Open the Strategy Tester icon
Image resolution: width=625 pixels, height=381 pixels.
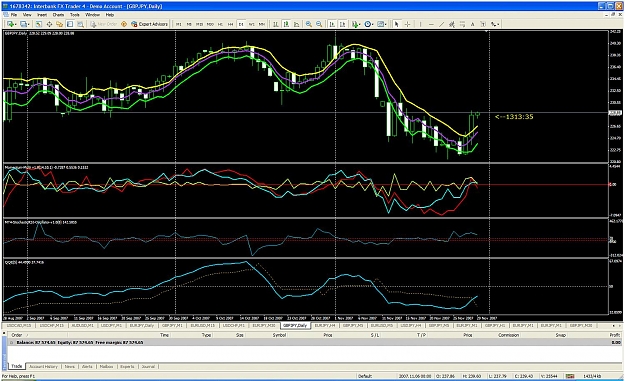(80, 24)
